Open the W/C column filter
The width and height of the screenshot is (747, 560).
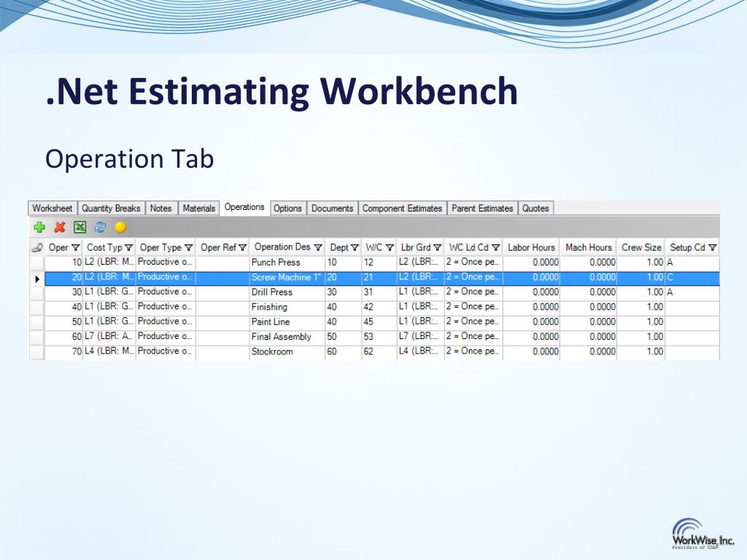(390, 248)
